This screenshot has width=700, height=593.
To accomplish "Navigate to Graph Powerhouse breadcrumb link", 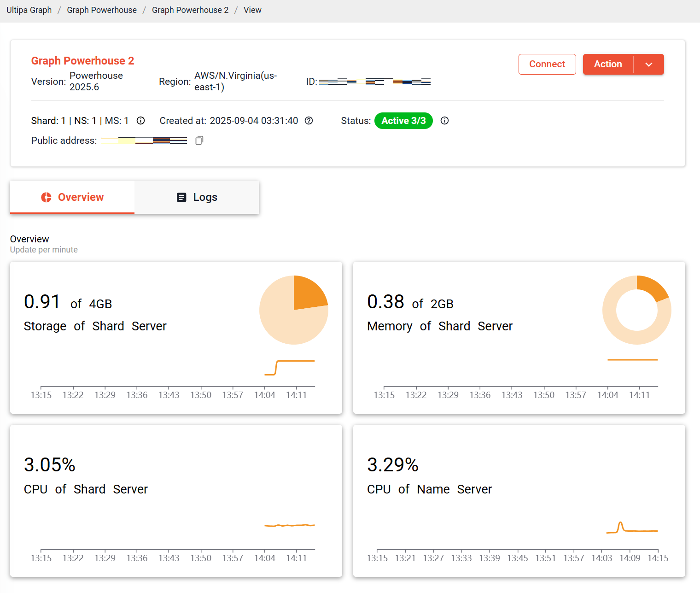I will (x=102, y=10).
